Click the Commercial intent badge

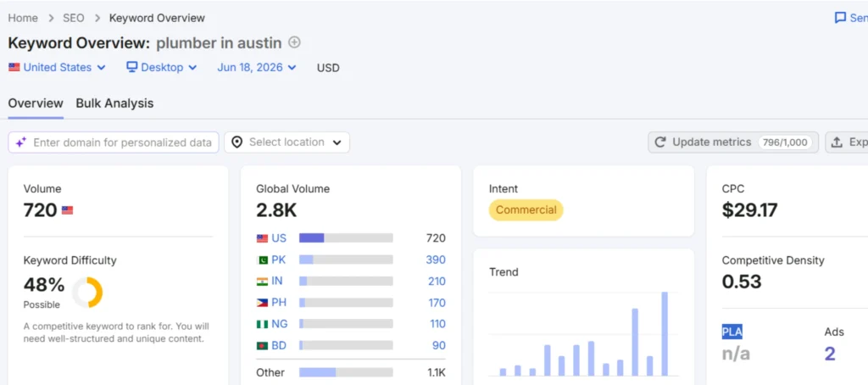[x=526, y=210]
